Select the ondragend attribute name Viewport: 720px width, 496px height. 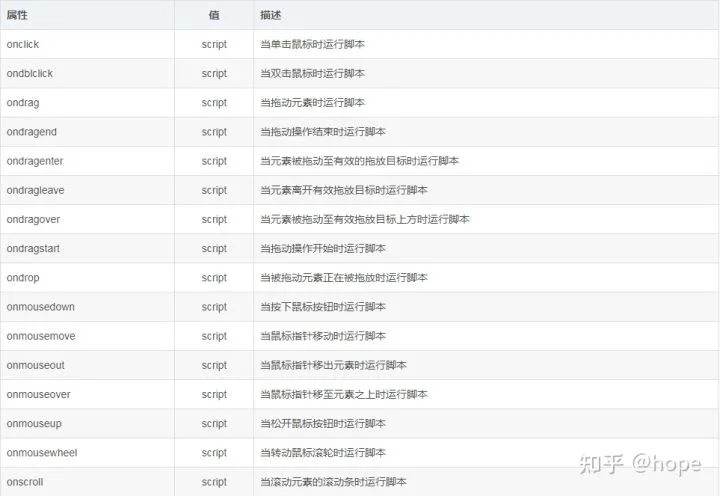pyautogui.click(x=31, y=132)
